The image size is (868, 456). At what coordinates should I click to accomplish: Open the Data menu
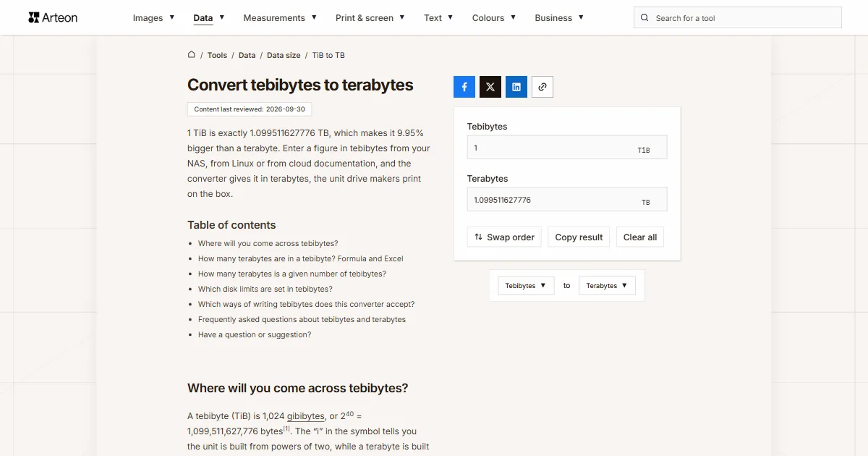(x=209, y=18)
